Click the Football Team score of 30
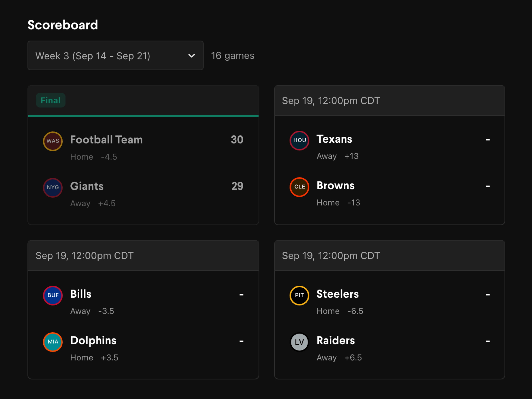The image size is (532, 399). coord(237,140)
